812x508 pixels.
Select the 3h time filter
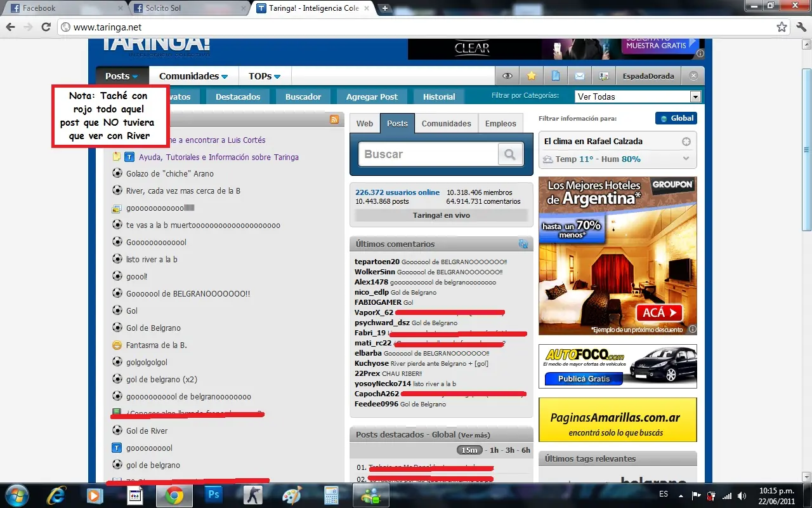point(509,450)
